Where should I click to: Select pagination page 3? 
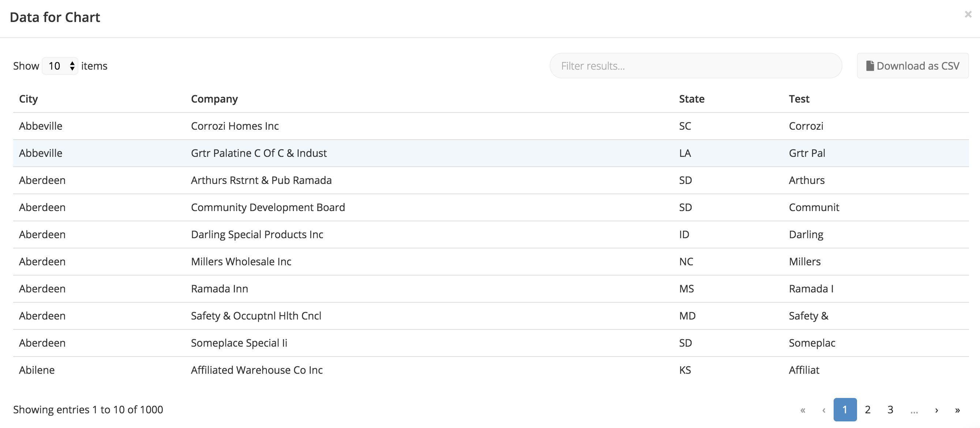[890, 410]
